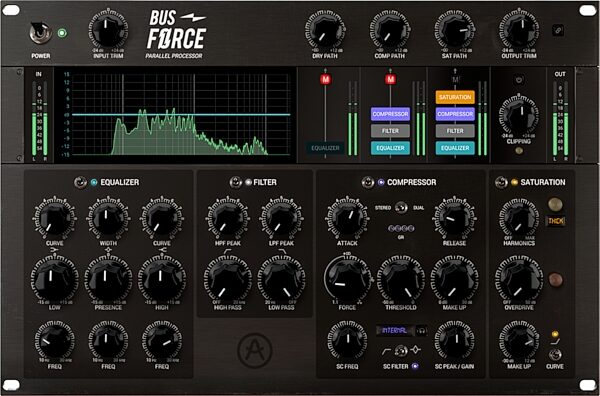600x396 pixels.
Task: Toggle the Saturation section on/off switch
Action: click(501, 182)
